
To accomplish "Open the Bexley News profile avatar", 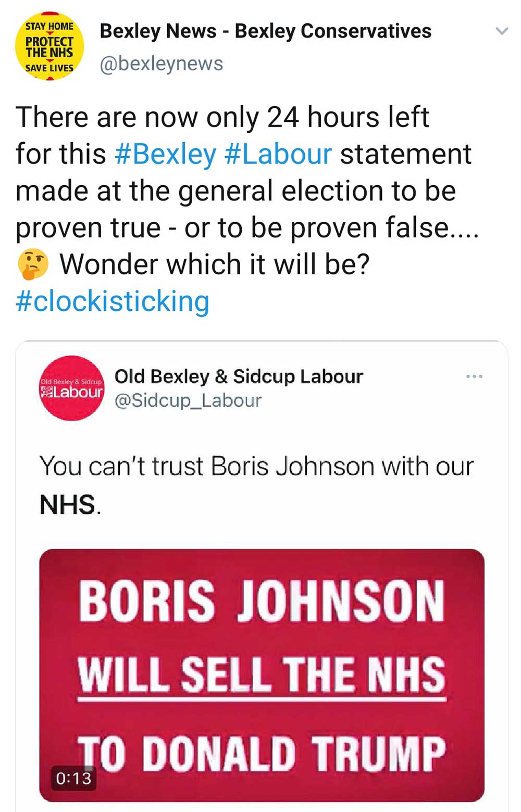I will [x=49, y=46].
